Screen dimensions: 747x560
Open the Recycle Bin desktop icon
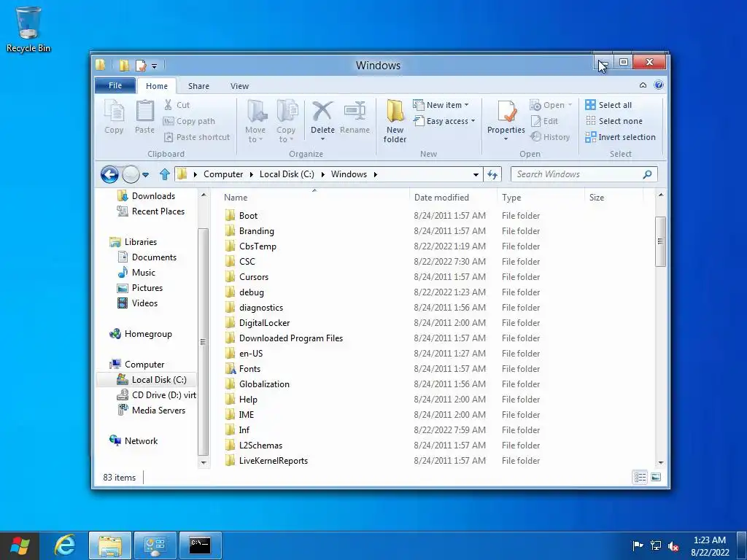28,29
